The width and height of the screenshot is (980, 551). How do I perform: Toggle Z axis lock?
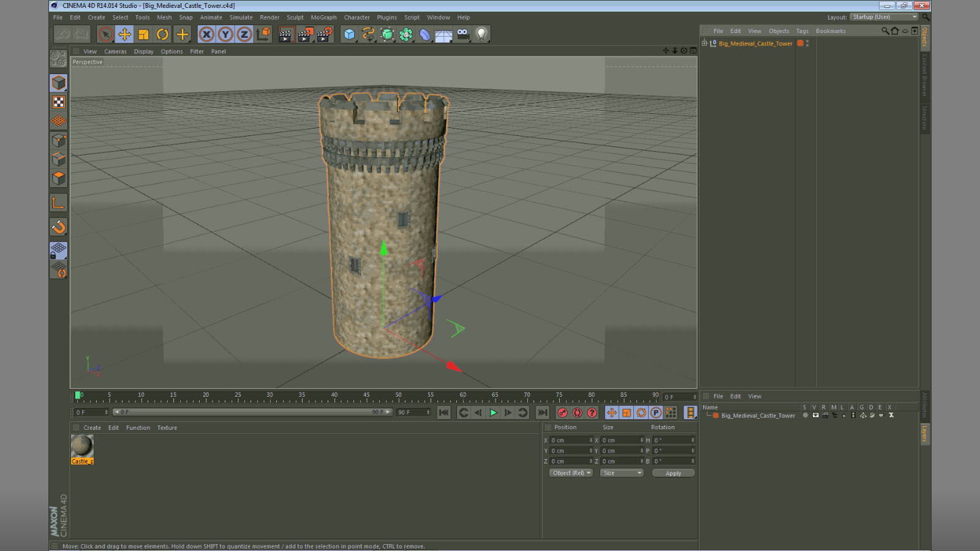[244, 34]
